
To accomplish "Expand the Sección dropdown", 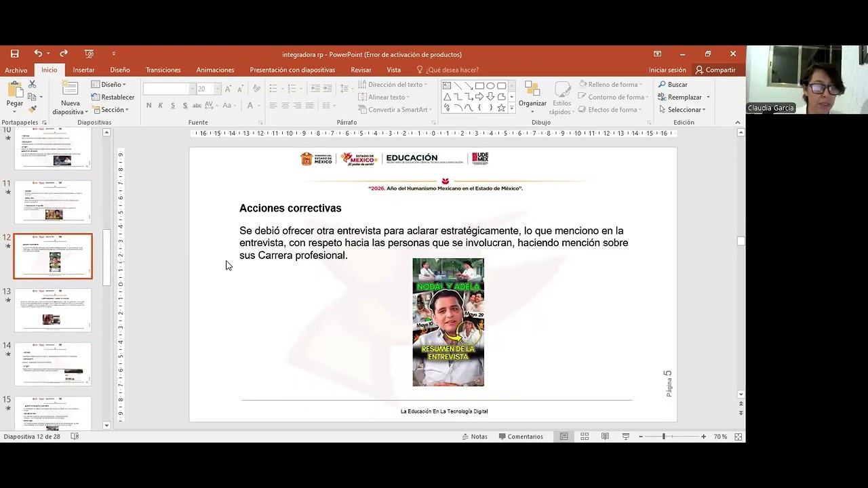I will pyautogui.click(x=110, y=110).
